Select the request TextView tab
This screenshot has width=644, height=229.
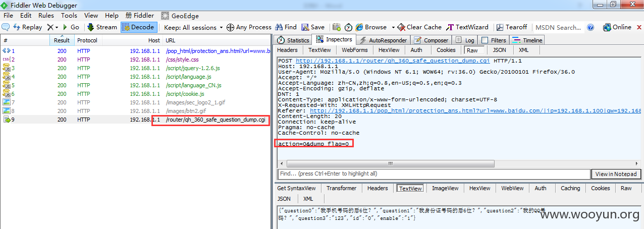[x=319, y=50]
